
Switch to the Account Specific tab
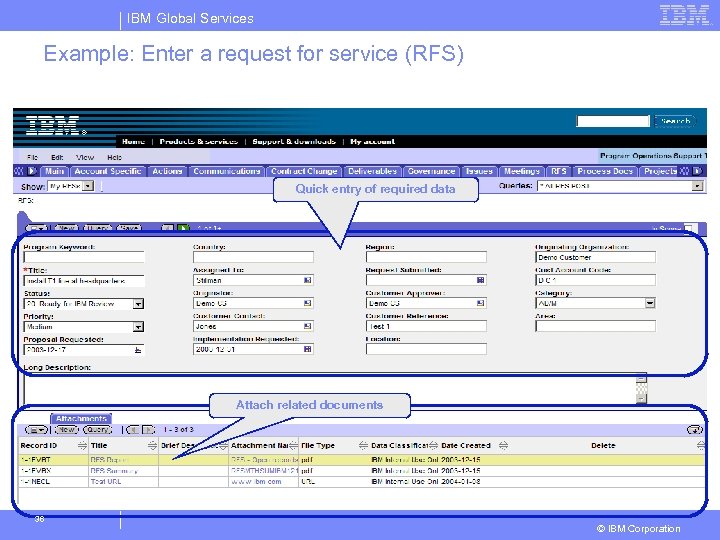tap(108, 171)
